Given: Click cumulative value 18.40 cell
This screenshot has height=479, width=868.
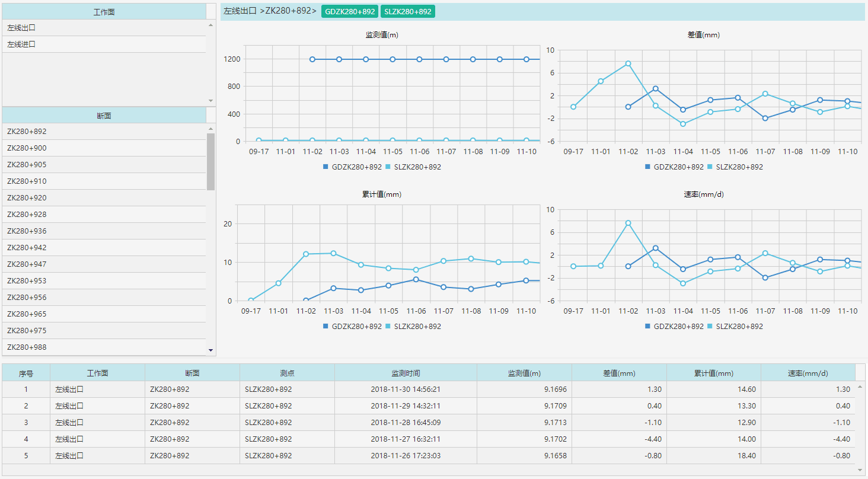Looking at the screenshot, I should 714,456.
